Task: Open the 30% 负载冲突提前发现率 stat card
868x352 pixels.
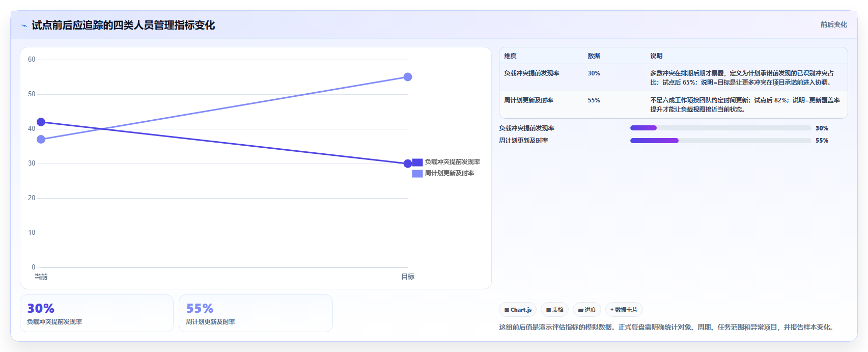Action: click(97, 313)
